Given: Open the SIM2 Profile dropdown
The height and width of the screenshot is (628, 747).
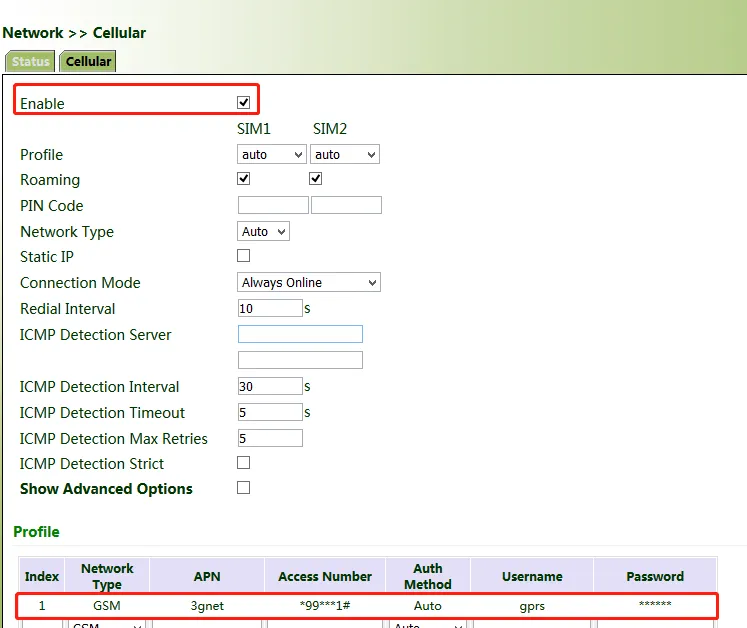Looking at the screenshot, I should click(345, 154).
